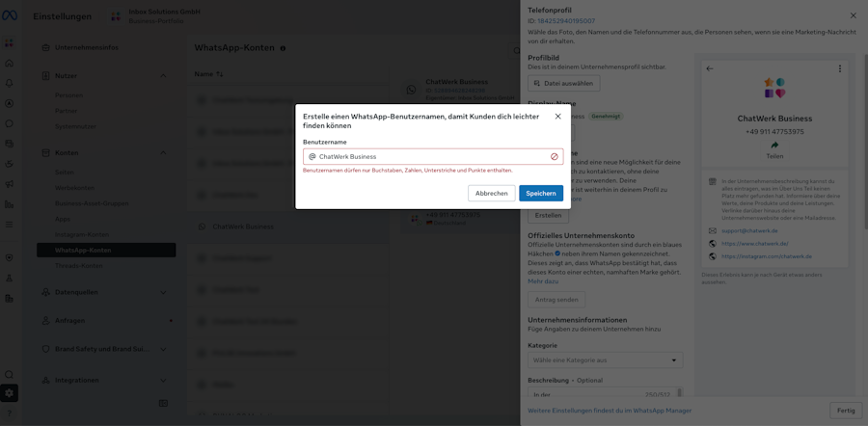Viewport: 868px width, 426px height.
Task: Close the Telefonprofil side panel
Action: click(854, 15)
